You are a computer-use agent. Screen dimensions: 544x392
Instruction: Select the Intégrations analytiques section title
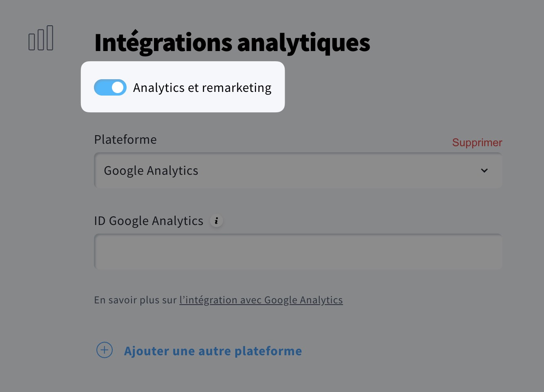click(x=232, y=42)
